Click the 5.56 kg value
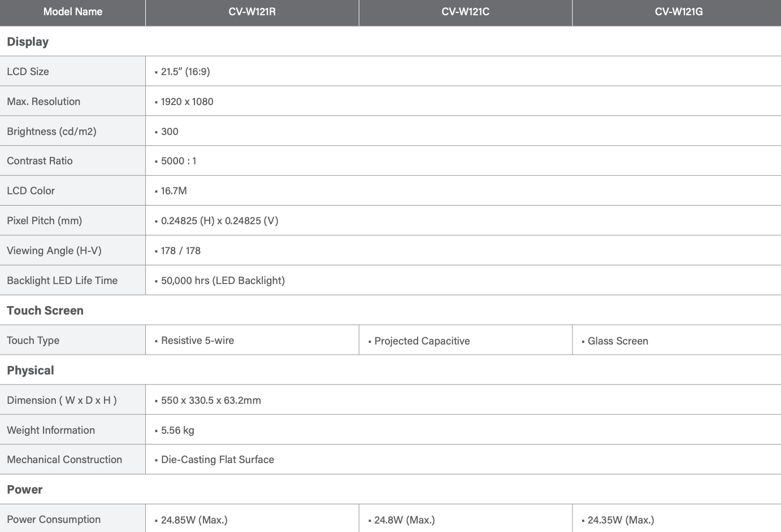Image resolution: width=781 pixels, height=532 pixels. coord(177,430)
